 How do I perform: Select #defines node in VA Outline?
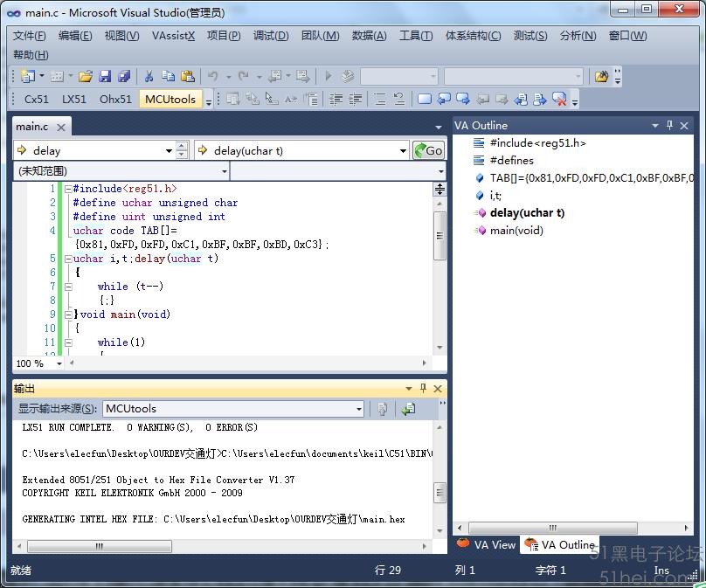pos(511,160)
